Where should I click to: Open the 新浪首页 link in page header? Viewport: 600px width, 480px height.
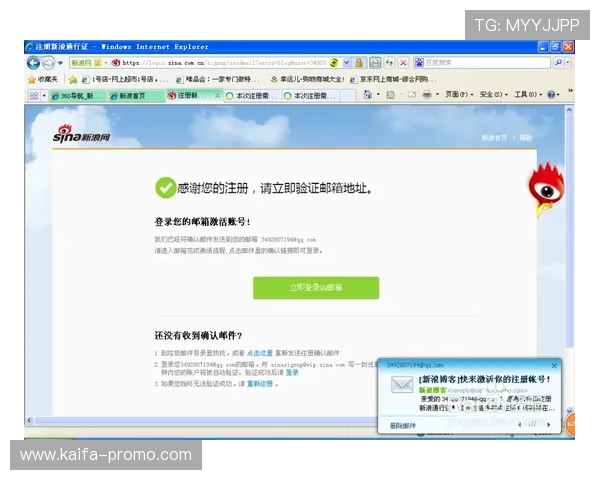pyautogui.click(x=494, y=138)
